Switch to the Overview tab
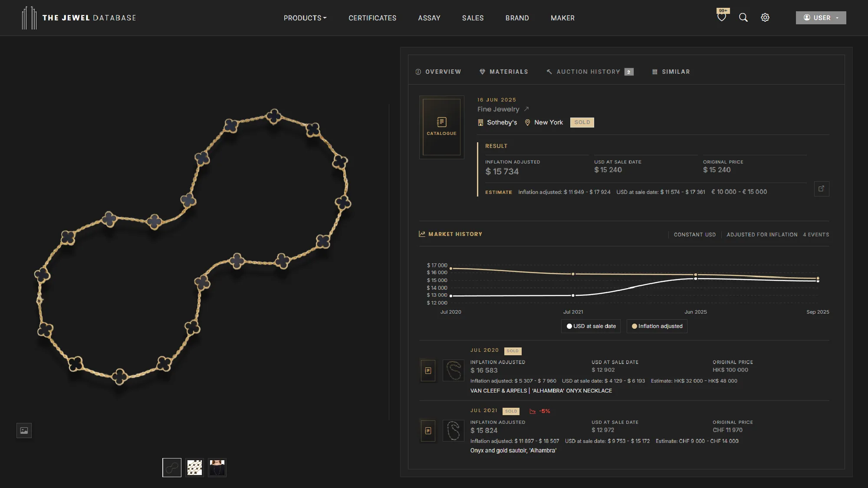 [438, 72]
